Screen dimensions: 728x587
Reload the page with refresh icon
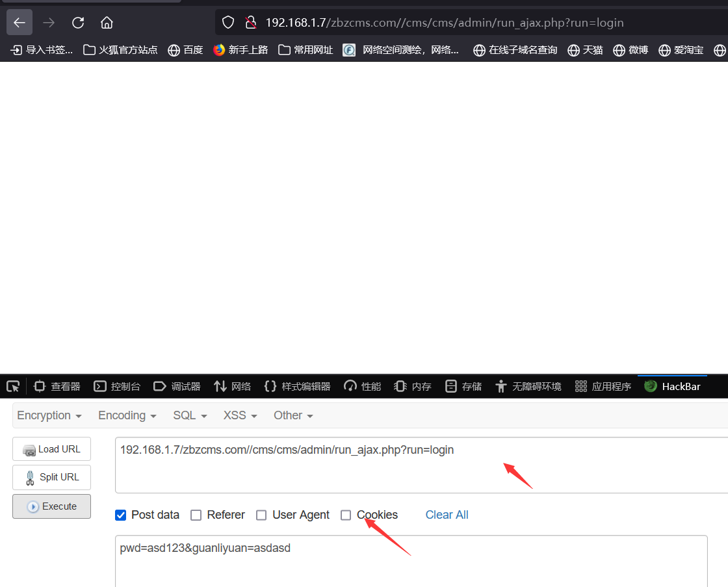click(x=78, y=23)
